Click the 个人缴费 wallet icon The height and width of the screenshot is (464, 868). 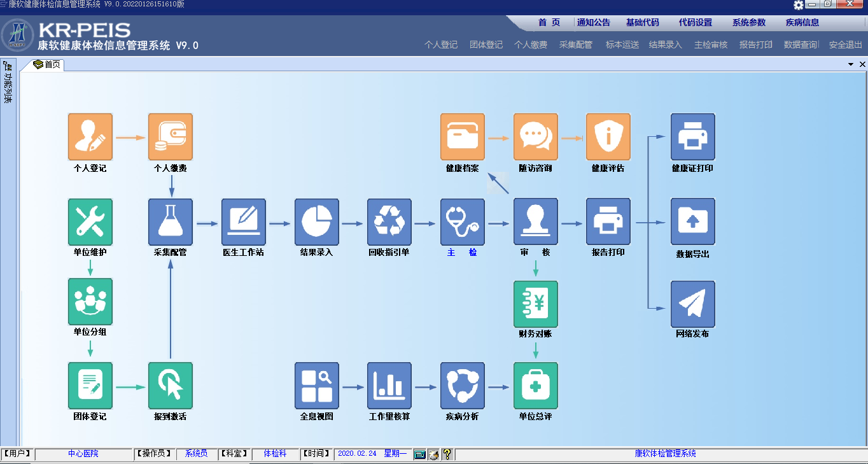pyautogui.click(x=170, y=137)
